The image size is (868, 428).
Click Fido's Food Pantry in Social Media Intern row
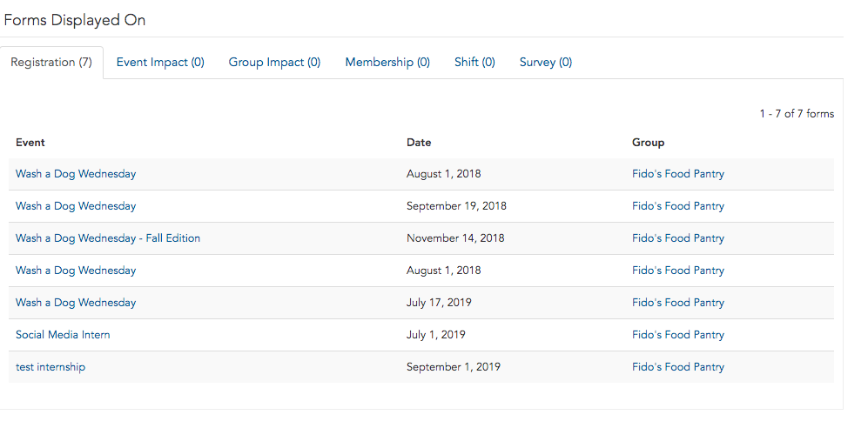pos(678,335)
